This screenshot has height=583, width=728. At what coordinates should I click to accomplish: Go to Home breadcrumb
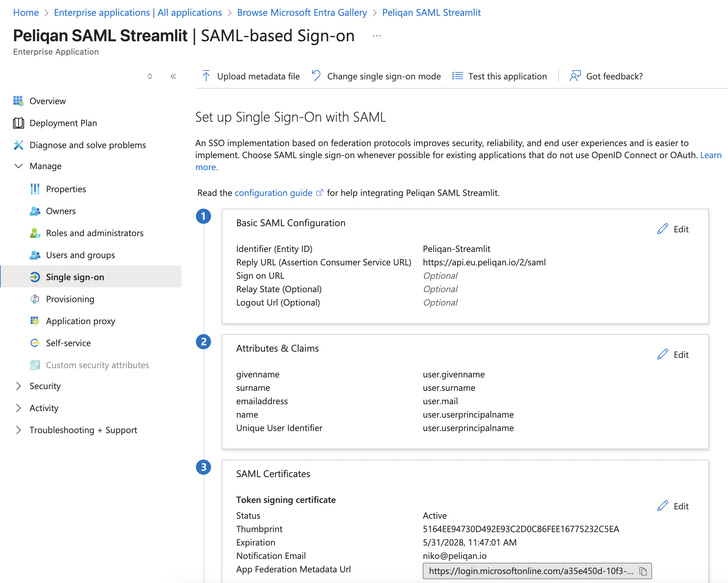26,12
